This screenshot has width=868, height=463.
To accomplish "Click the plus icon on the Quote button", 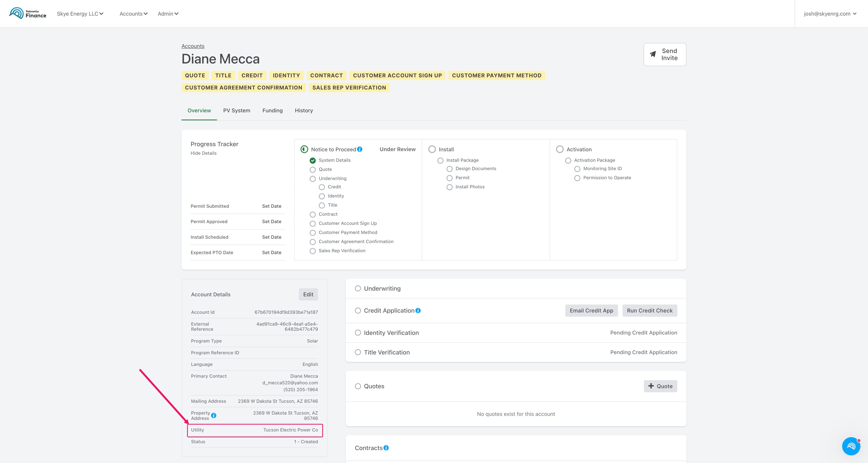I will pyautogui.click(x=651, y=386).
